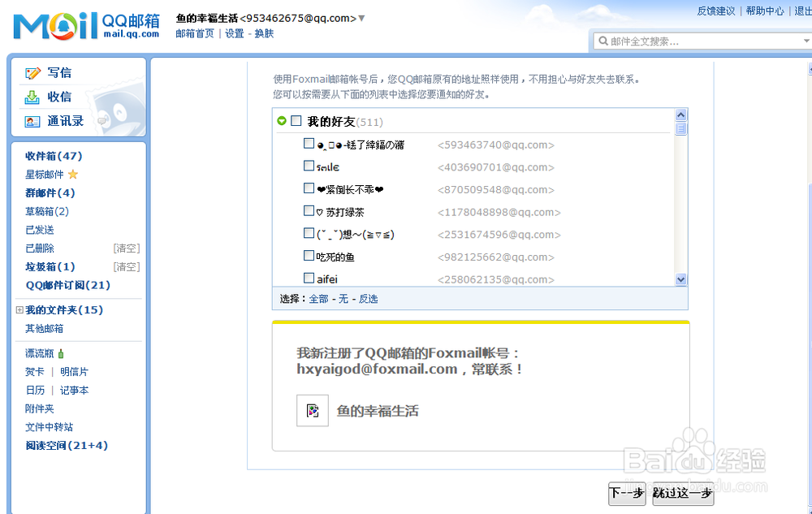The height and width of the screenshot is (514, 812).
Task: Expand 我的文件夹 tree with plus icon
Action: [x=19, y=310]
